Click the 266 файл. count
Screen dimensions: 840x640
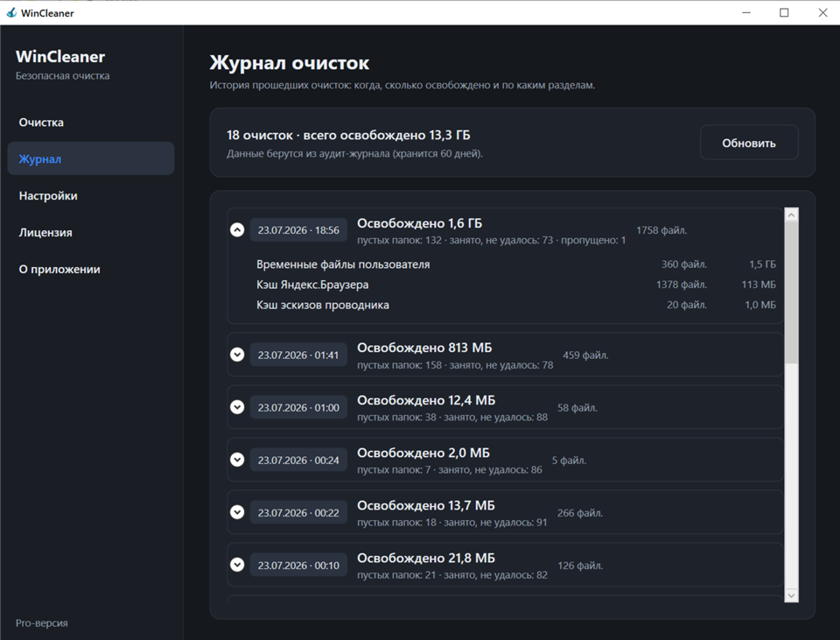point(580,512)
